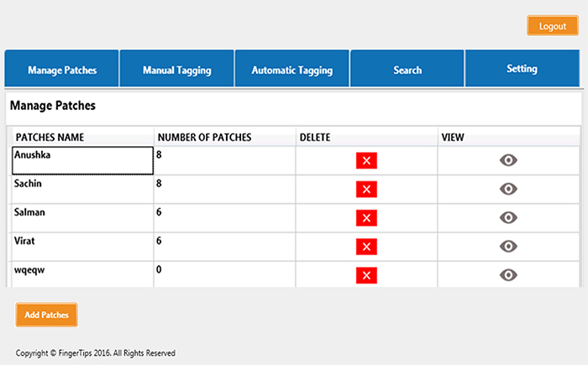Select the Setting tab

pos(522,69)
